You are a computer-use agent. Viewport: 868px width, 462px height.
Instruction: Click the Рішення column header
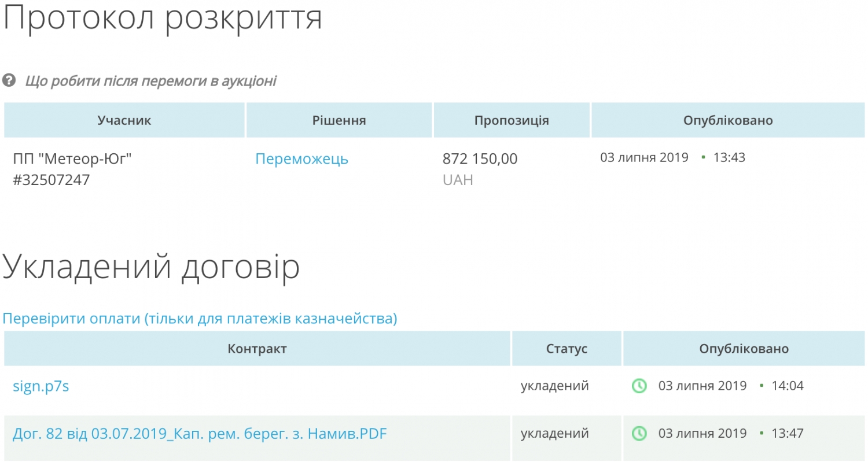[339, 121]
